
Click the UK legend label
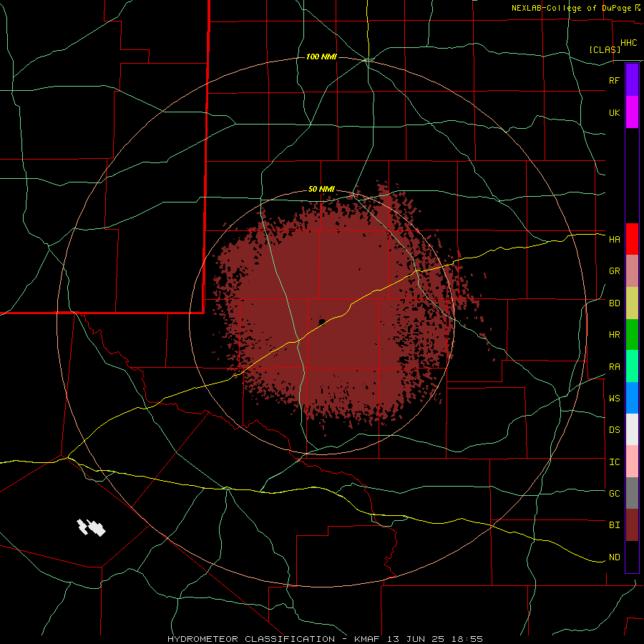click(614, 112)
